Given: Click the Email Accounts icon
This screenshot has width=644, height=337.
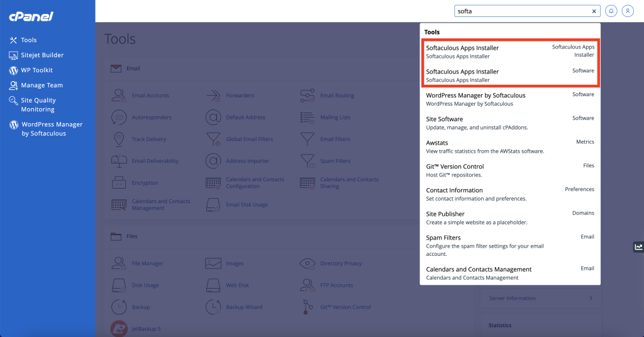Looking at the screenshot, I should tap(119, 95).
